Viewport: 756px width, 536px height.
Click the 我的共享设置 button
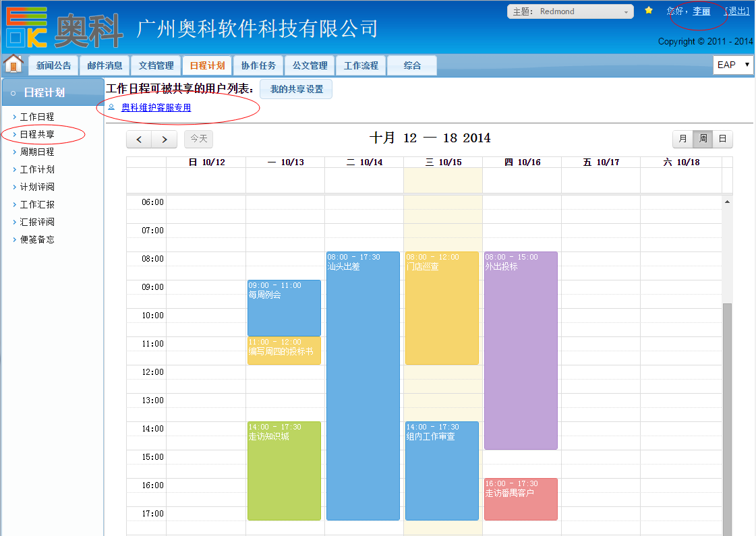296,89
